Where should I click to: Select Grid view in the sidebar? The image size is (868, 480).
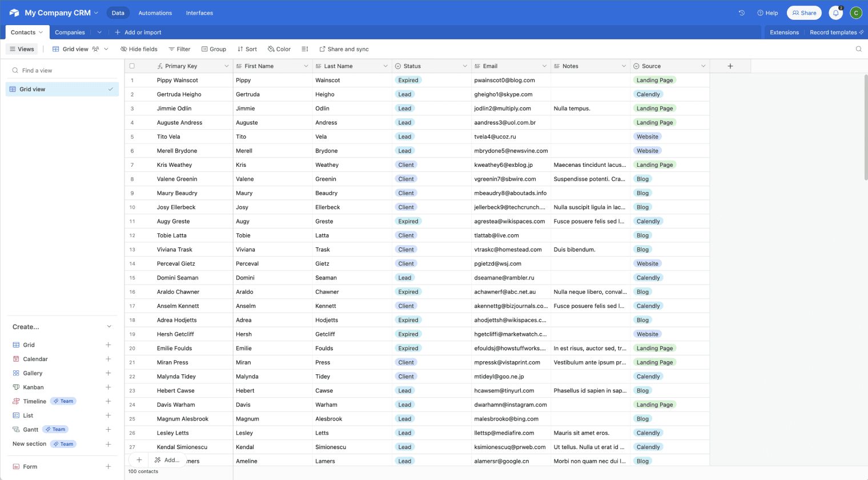click(62, 89)
